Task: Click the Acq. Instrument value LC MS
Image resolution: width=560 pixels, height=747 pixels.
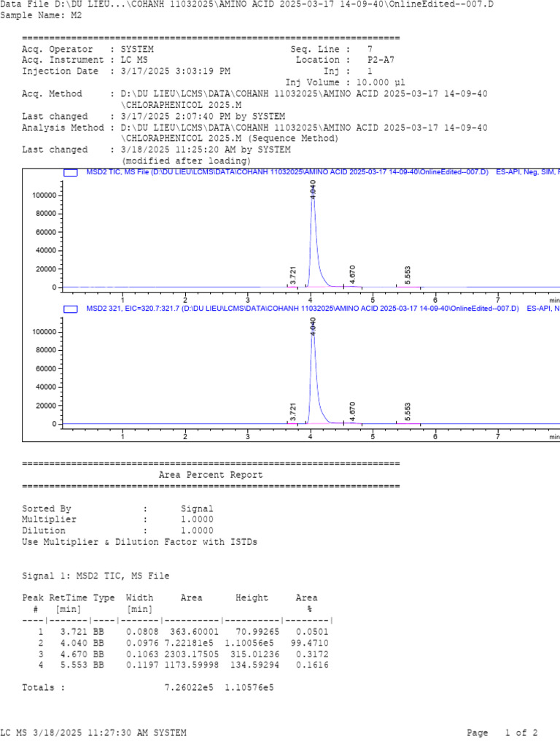Action: coord(134,60)
